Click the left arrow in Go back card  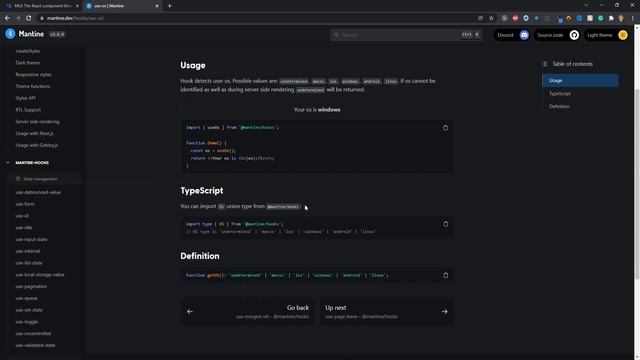[190, 311]
